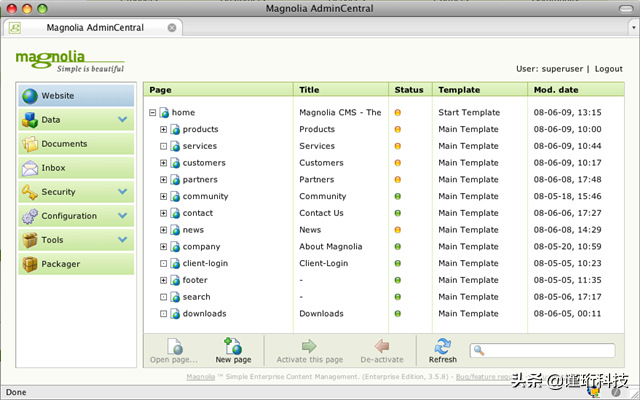Click the home page icon
This screenshot has width=640, height=400.
click(x=164, y=113)
